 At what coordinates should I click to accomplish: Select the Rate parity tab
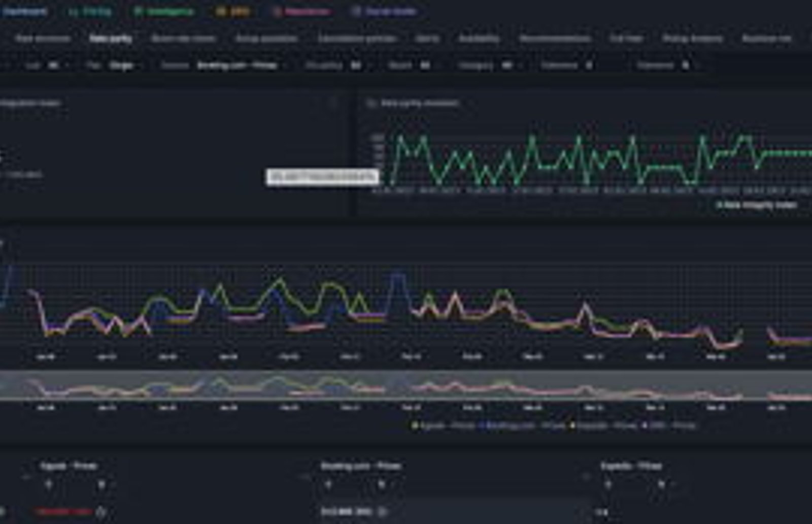[111, 39]
